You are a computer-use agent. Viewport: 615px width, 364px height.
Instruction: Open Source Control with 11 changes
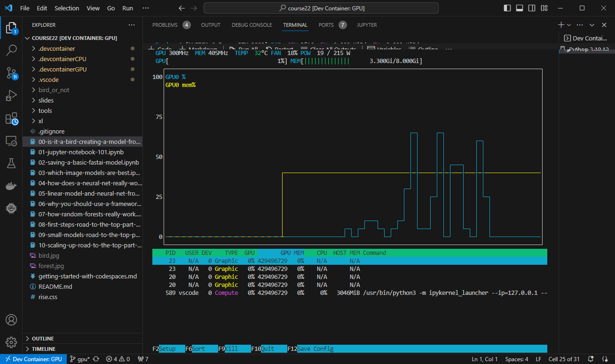coord(11,73)
